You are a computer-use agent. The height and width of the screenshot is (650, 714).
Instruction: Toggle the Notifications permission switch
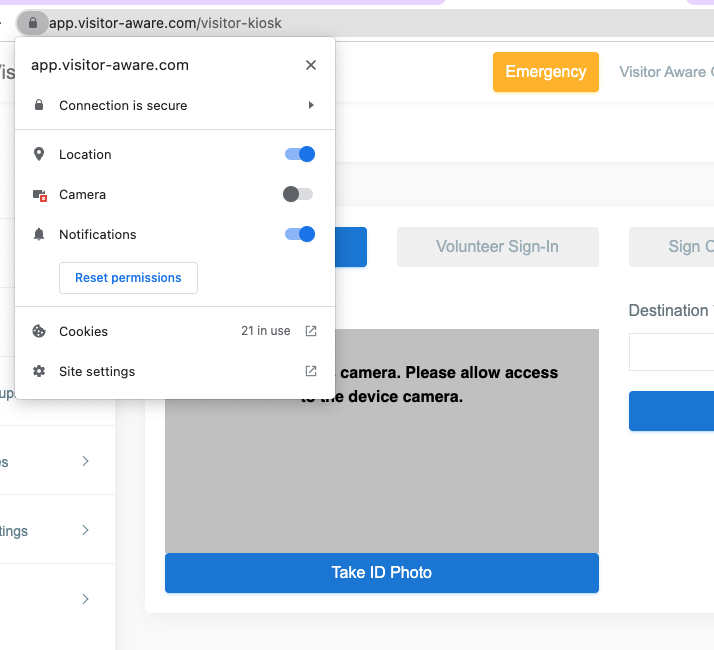click(x=300, y=234)
